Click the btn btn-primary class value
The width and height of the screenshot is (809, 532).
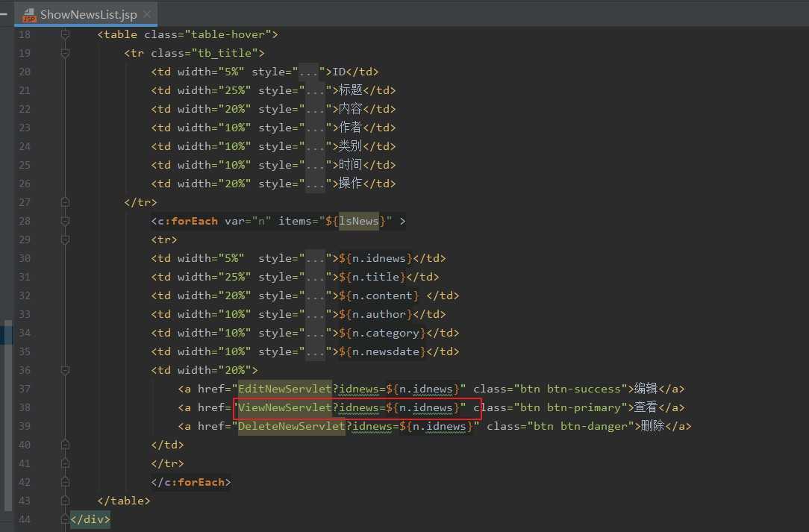click(x=570, y=407)
